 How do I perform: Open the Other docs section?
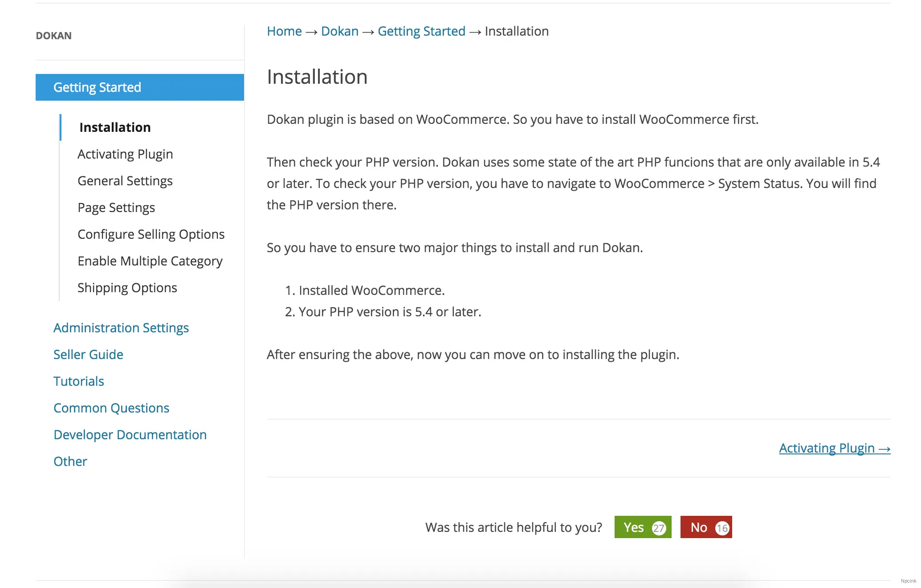pyautogui.click(x=70, y=461)
